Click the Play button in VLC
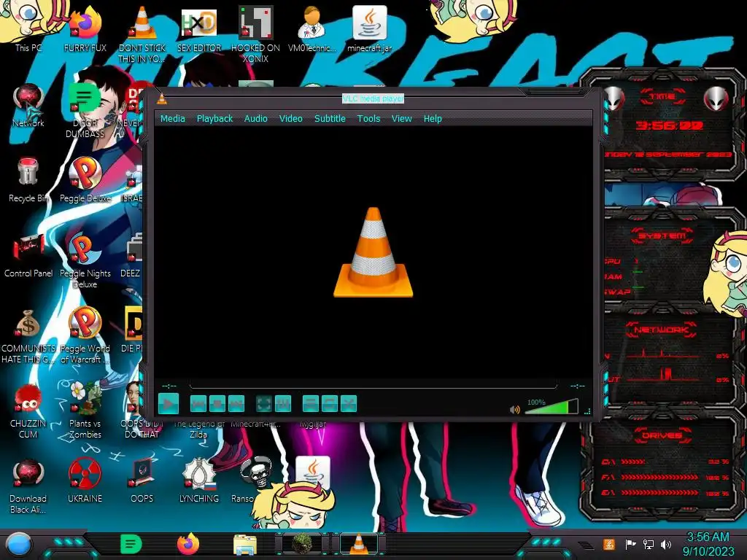This screenshot has height=560, width=747. (x=169, y=404)
